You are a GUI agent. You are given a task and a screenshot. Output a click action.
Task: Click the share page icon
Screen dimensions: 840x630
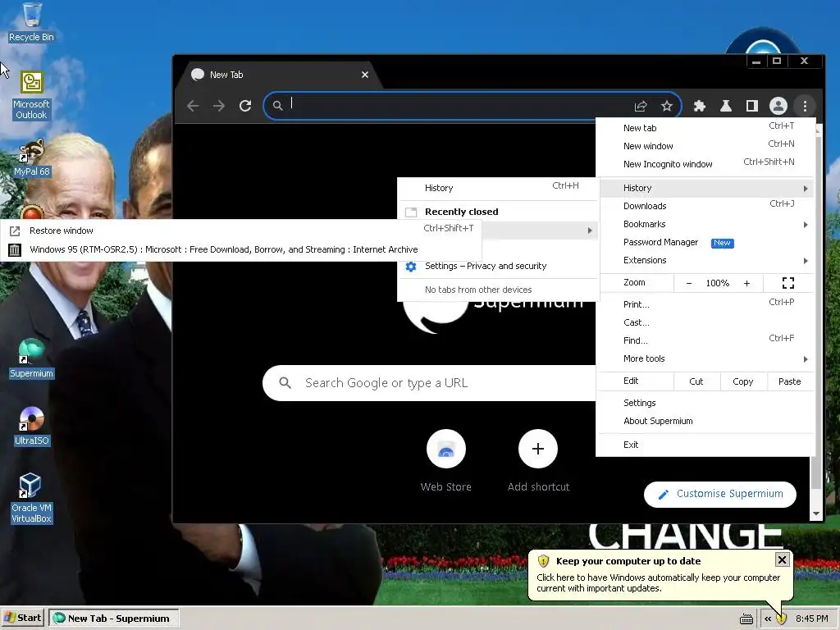[640, 106]
